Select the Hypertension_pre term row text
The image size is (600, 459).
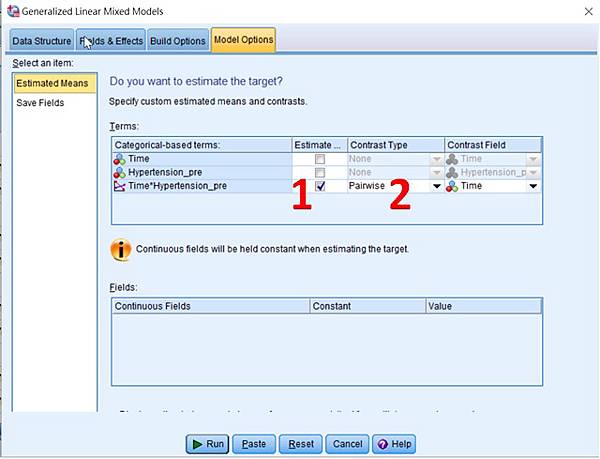[165, 173]
